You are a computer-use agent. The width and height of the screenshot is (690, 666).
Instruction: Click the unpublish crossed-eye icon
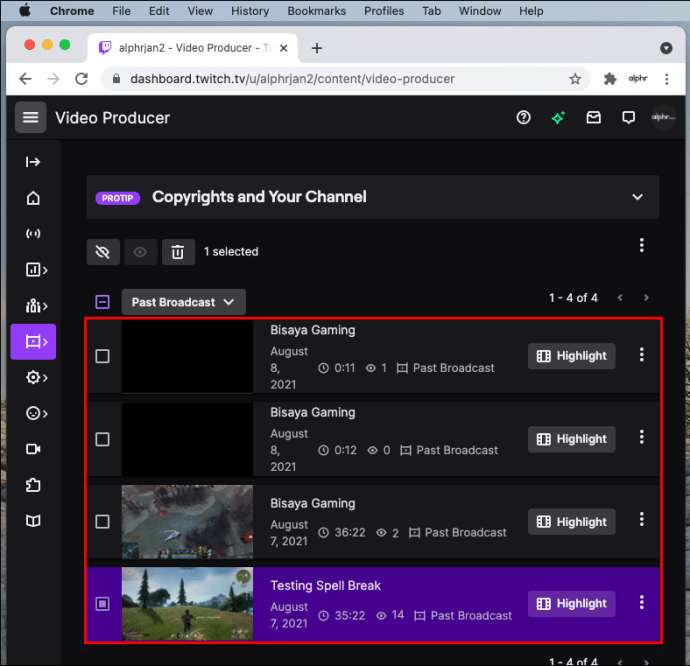point(102,252)
